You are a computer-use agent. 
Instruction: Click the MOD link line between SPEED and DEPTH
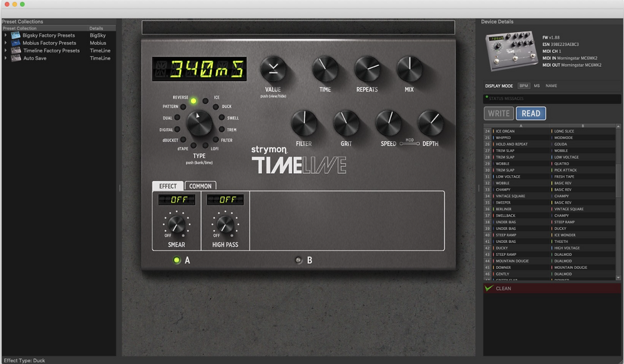tap(409, 143)
